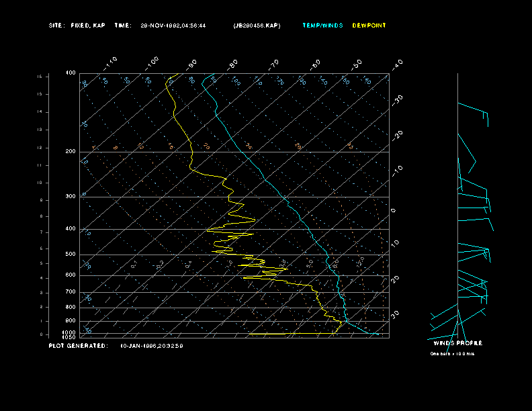The image size is (532, 411).
Task: Click the PLOT GENERATED label
Action: pyautogui.click(x=78, y=346)
